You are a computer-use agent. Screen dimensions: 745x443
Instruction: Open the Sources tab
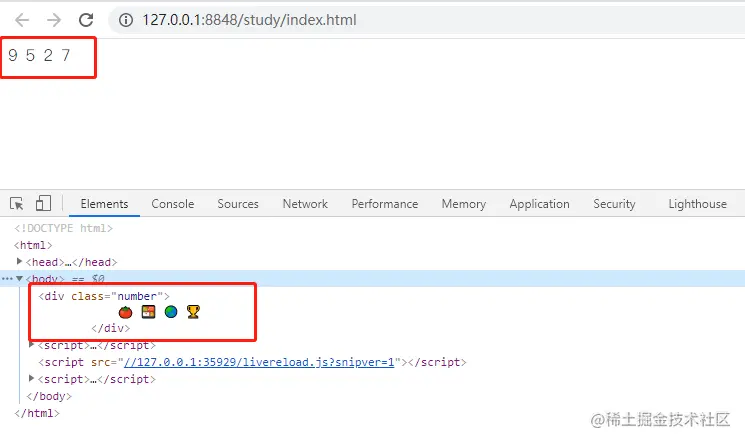pos(238,204)
